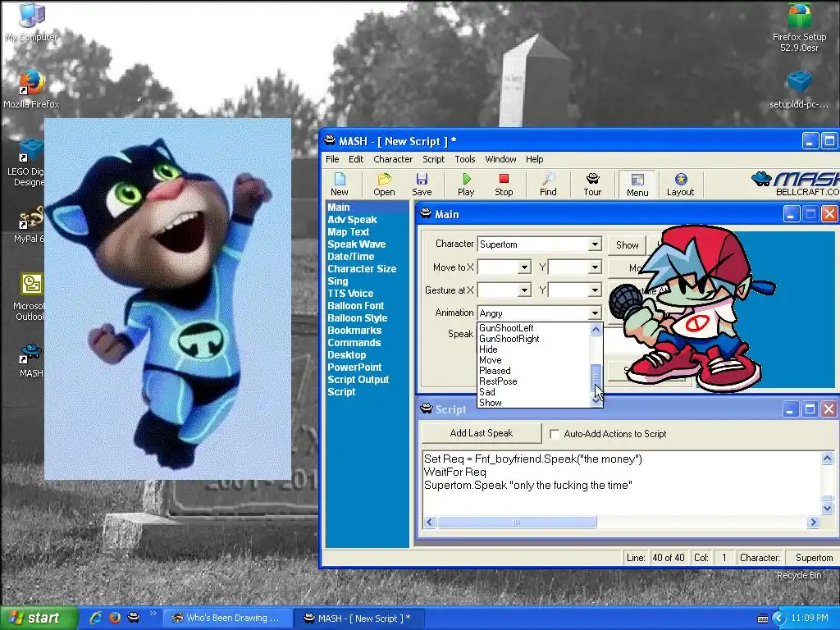
Task: Click the Layout toolbar icon
Action: (680, 185)
